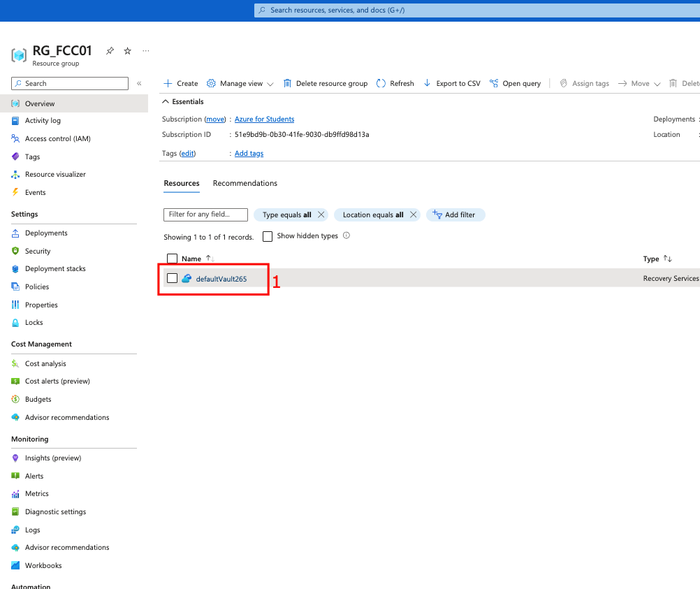The width and height of the screenshot is (700, 589).
Task: Click the Add tags link
Action: pyautogui.click(x=249, y=153)
